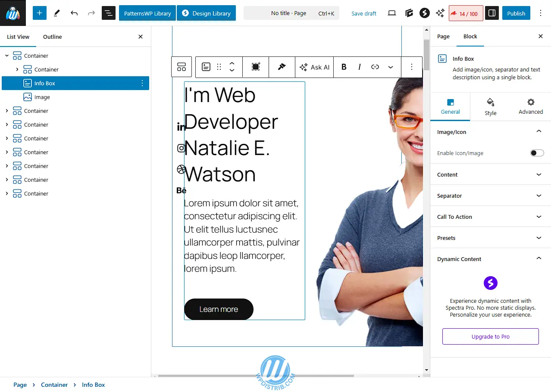Toggle the Enable Icon/Image switch
The image size is (551, 392).
(537, 153)
